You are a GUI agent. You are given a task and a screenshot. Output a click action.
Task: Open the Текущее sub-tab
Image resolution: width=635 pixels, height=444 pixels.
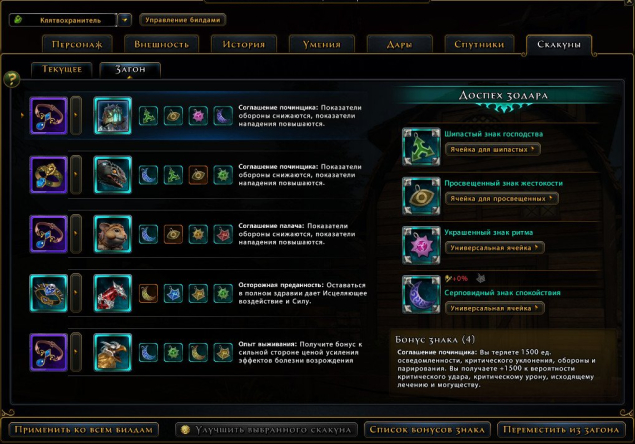62,69
